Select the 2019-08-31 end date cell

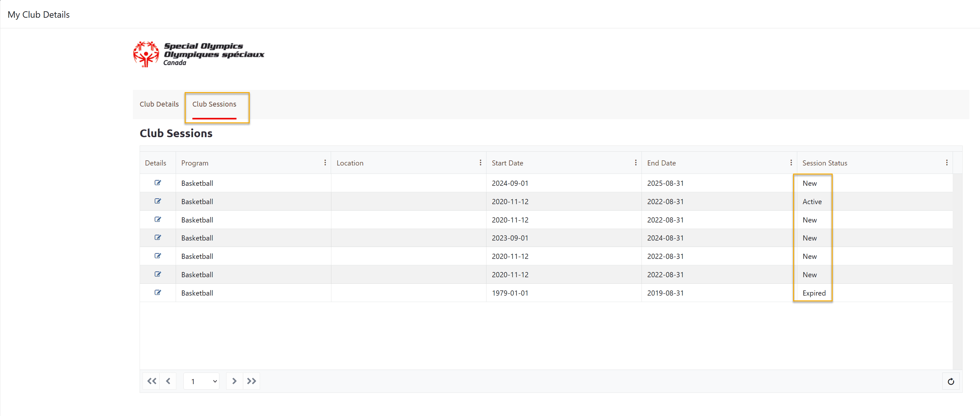(x=719, y=293)
